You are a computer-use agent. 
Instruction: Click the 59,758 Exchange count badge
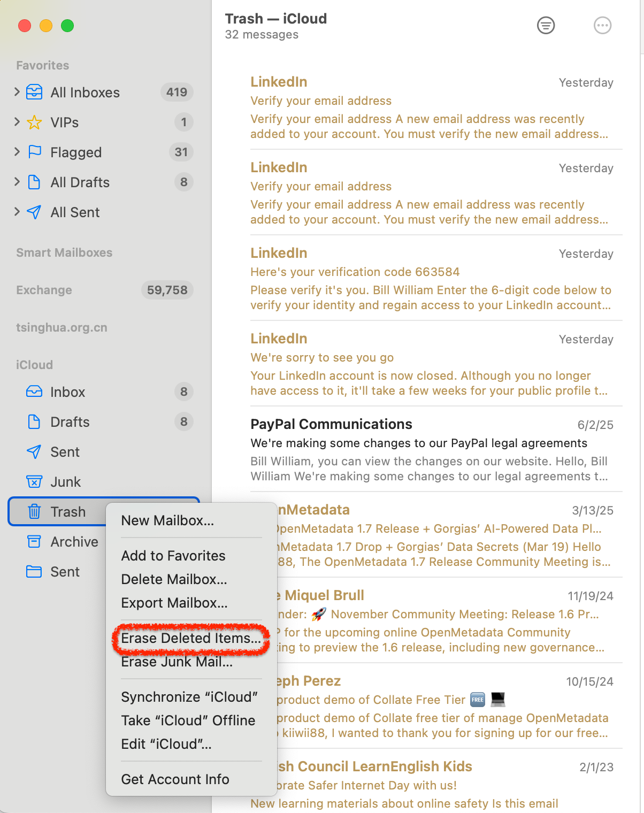pyautogui.click(x=167, y=290)
